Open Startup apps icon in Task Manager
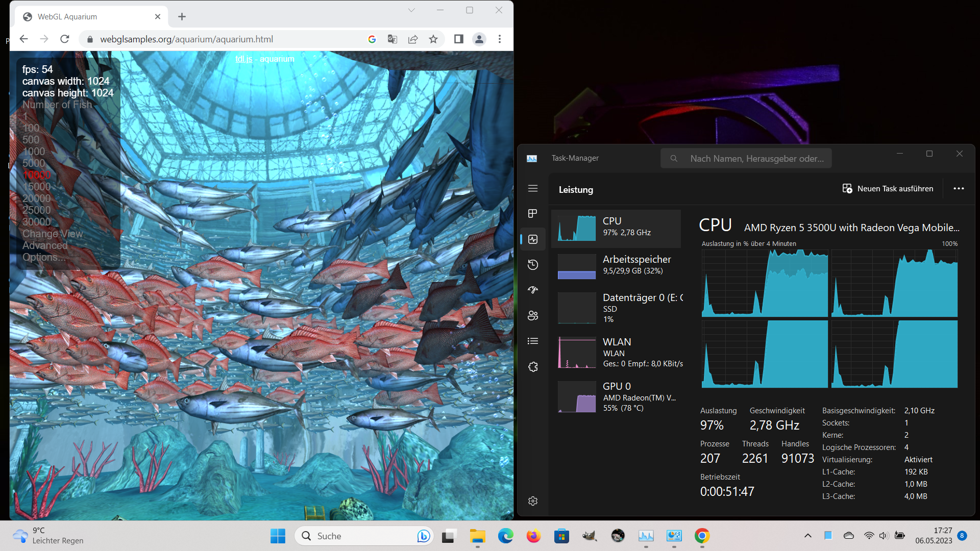 click(533, 290)
